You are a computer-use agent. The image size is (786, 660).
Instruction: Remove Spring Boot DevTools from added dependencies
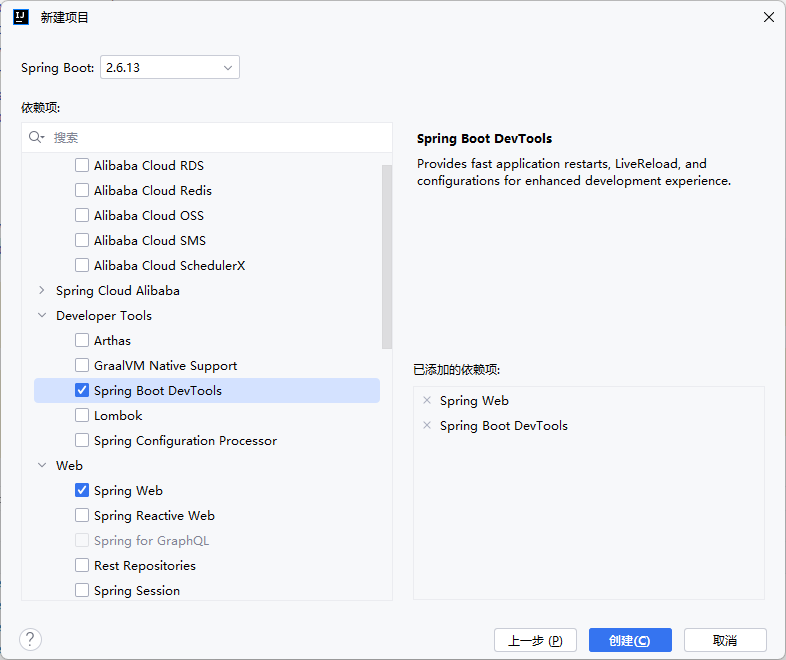click(427, 425)
